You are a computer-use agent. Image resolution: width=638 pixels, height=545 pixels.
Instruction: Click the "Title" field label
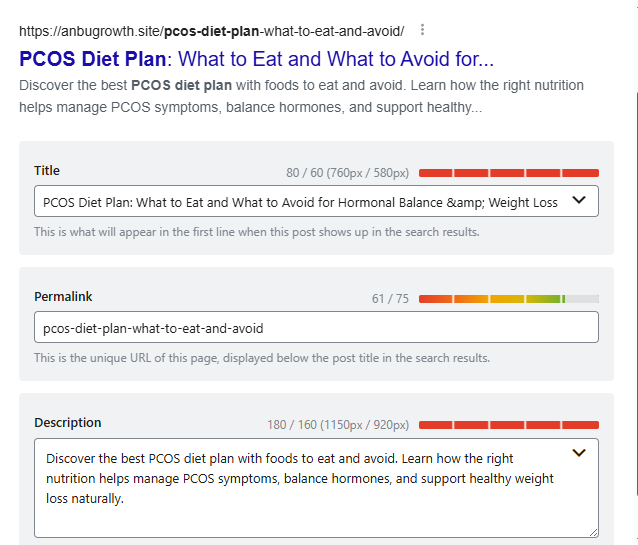[x=47, y=171]
